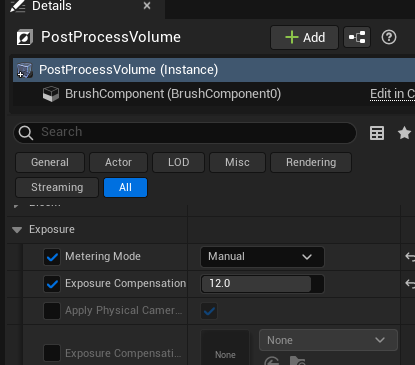Uncheck the Exposure Compensation override checkbox
Image resolution: width=415 pixels, height=365 pixels.
pos(52,284)
